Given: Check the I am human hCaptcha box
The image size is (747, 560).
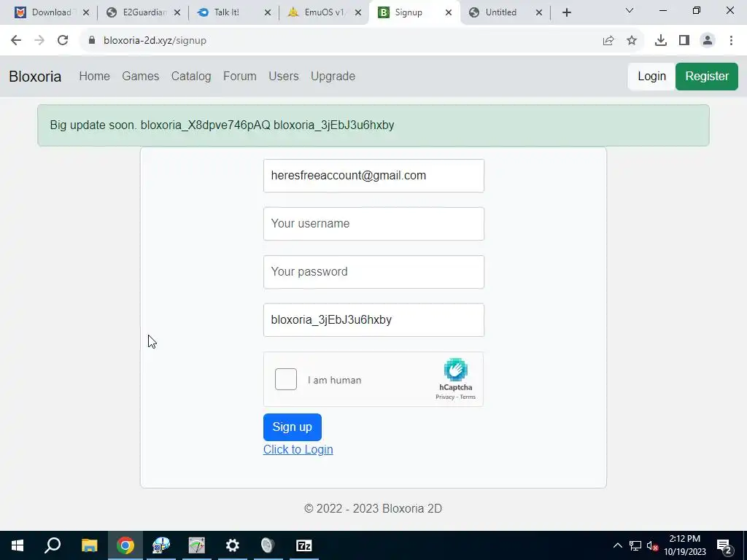Looking at the screenshot, I should point(286,379).
